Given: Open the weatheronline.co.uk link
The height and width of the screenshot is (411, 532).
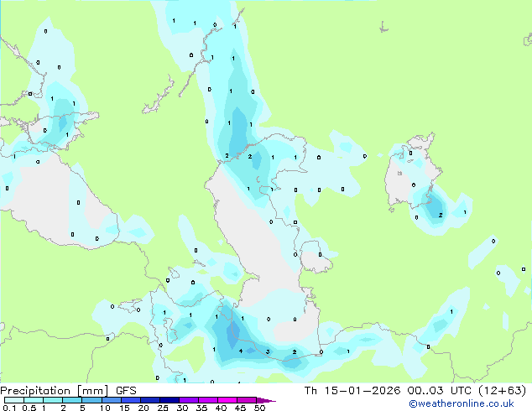Looking at the screenshot, I should coord(461,403).
